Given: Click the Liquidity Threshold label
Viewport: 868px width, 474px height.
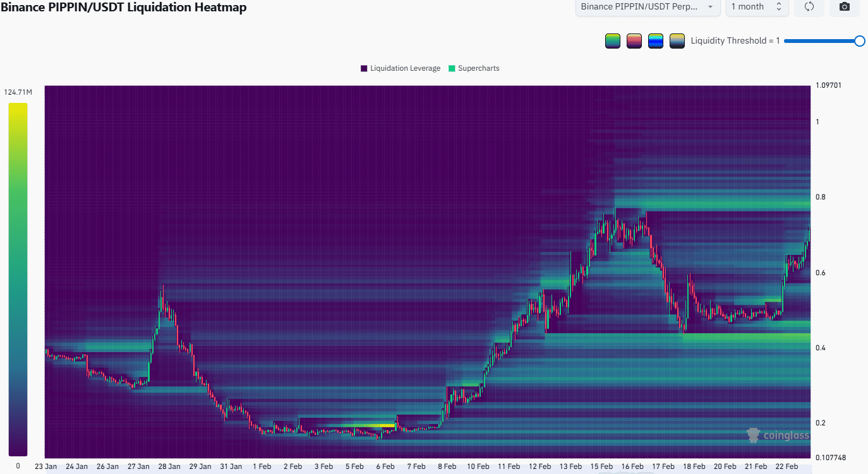Looking at the screenshot, I should tap(735, 40).
